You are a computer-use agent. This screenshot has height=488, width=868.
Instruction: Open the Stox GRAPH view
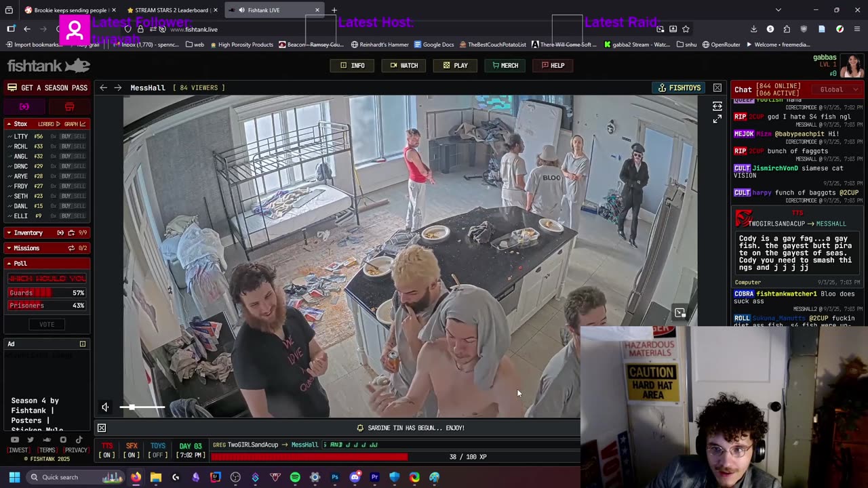(x=74, y=124)
